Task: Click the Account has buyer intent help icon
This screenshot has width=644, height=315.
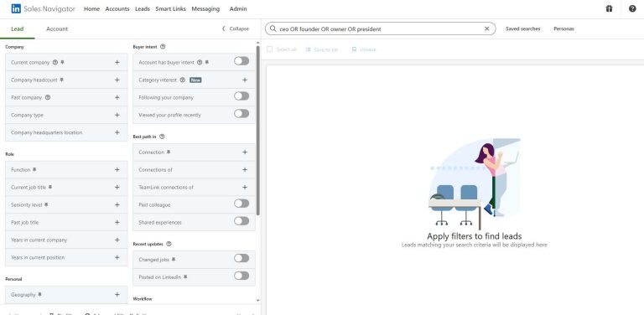Action: 200,62
